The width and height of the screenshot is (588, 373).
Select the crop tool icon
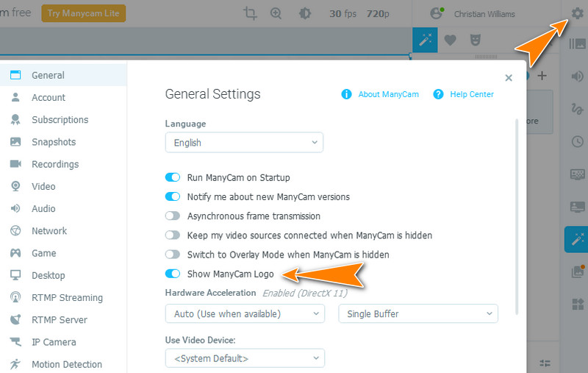(250, 14)
